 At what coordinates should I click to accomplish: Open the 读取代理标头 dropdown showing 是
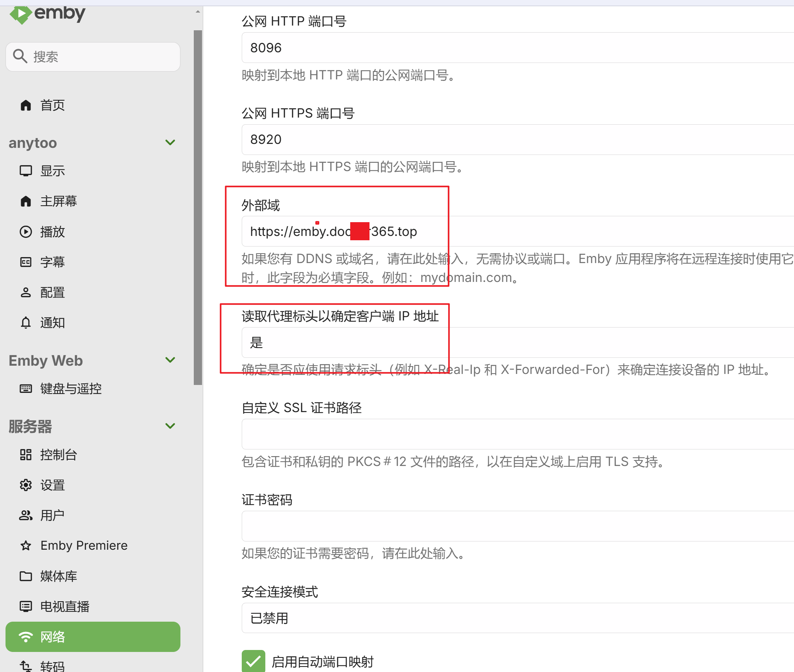click(x=511, y=342)
